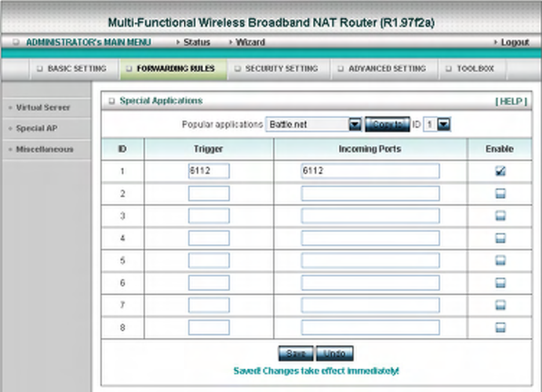
Task: Select Incoming Ports field in row 4
Action: [371, 238]
